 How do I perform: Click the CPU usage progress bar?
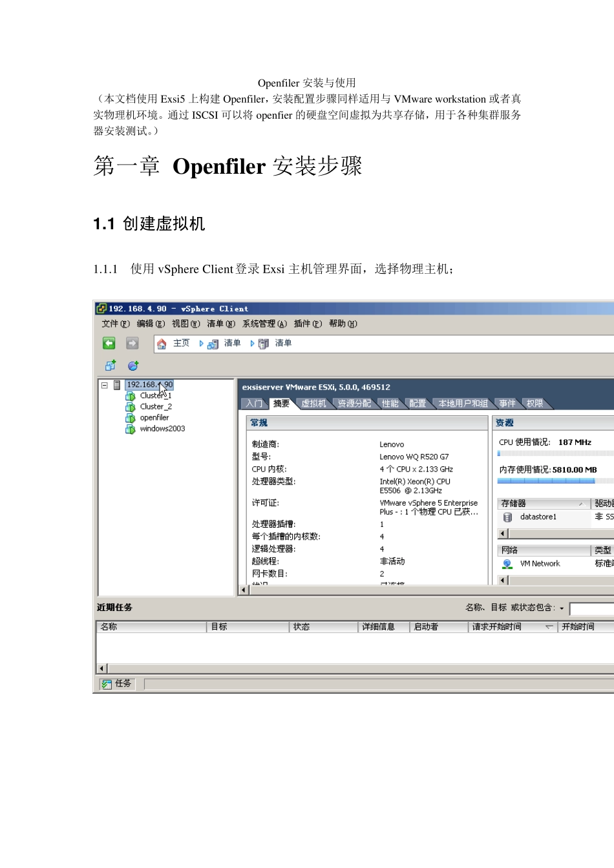[555, 454]
